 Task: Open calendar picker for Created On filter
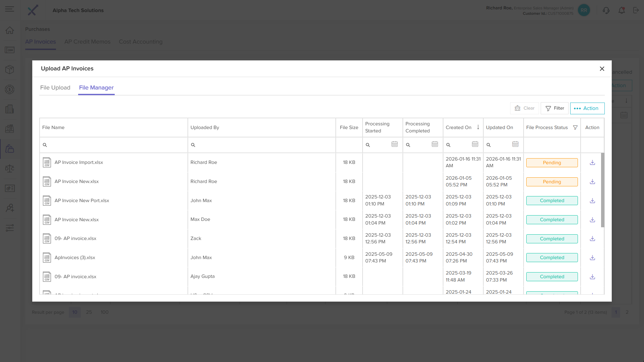pyautogui.click(x=475, y=144)
